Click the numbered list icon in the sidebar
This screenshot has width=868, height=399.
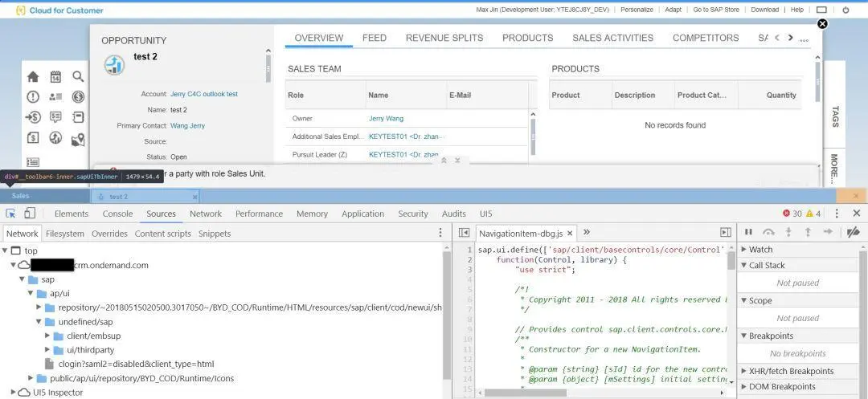[x=33, y=162]
